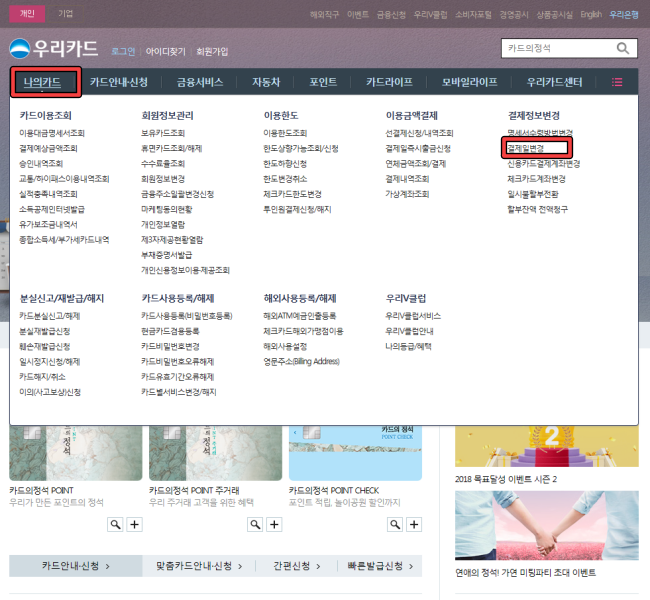Click the search magnifier icon
Image resolution: width=650 pixels, height=600 pixels.
622,48
